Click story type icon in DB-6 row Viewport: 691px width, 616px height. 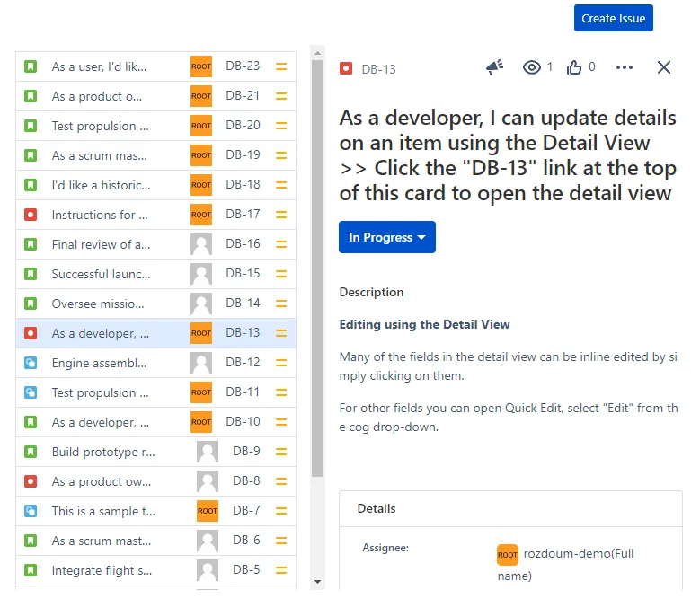point(31,541)
